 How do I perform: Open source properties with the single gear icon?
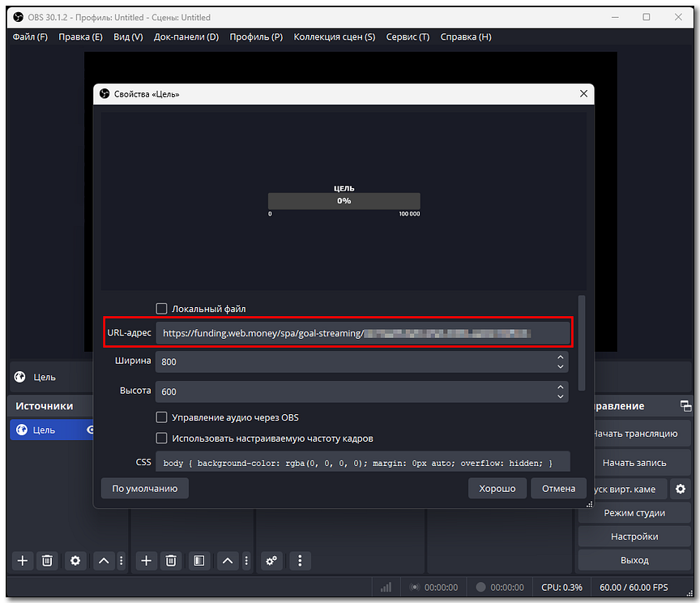75,560
